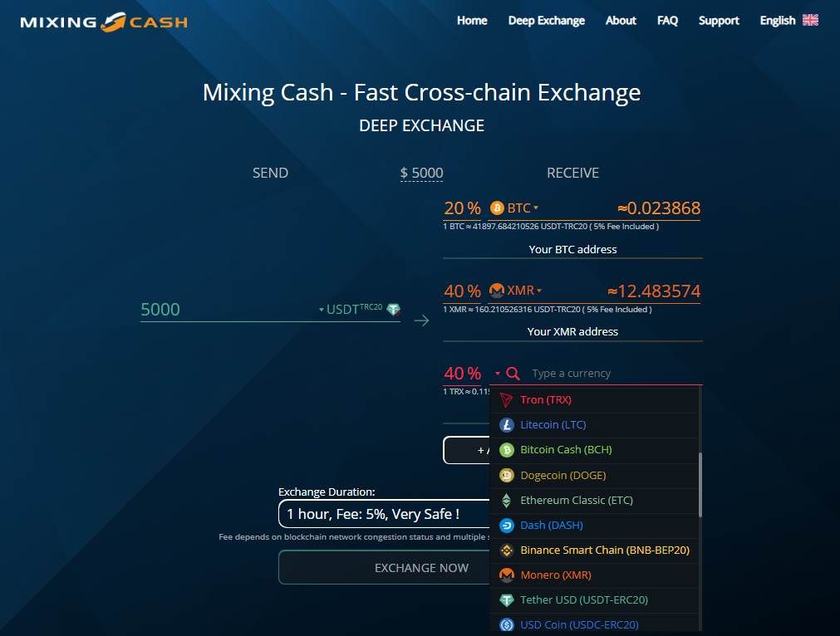This screenshot has width=840, height=636.
Task: Click the 40 % XMR share field
Action: [462, 291]
